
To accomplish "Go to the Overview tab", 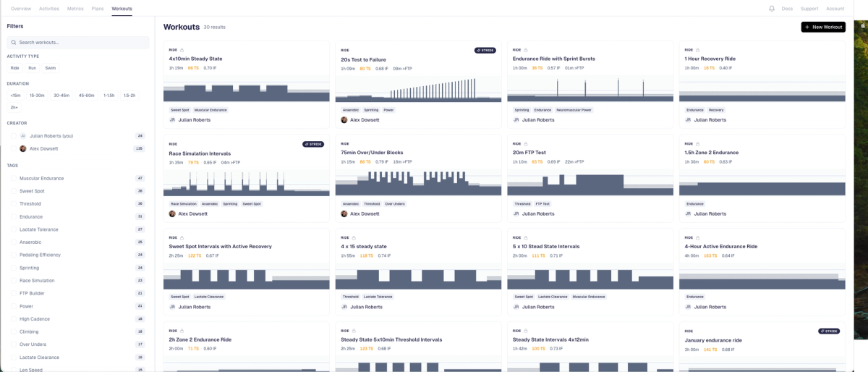I will 21,9.
